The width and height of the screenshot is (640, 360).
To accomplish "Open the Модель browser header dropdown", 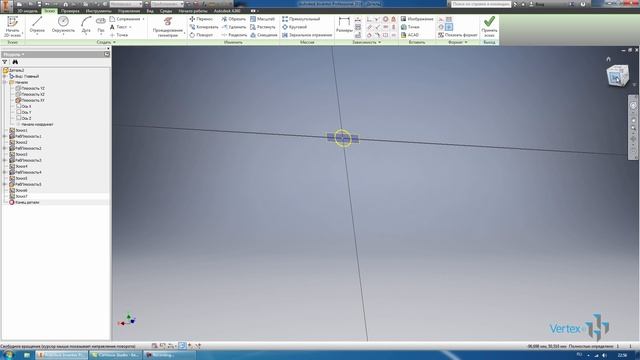I will 14,54.
